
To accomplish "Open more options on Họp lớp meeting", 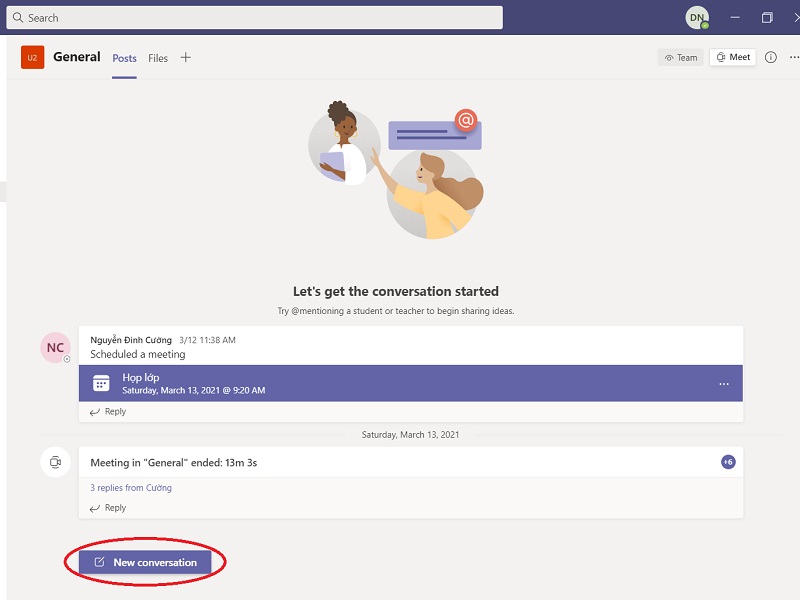I will click(724, 384).
